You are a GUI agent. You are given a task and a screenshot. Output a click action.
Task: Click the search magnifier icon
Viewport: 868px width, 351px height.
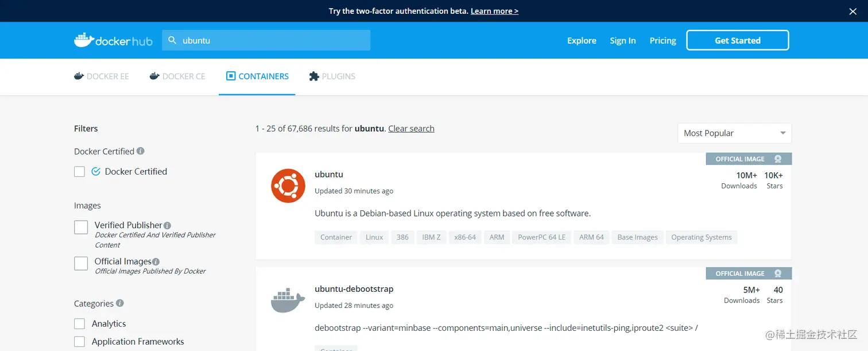pyautogui.click(x=172, y=40)
